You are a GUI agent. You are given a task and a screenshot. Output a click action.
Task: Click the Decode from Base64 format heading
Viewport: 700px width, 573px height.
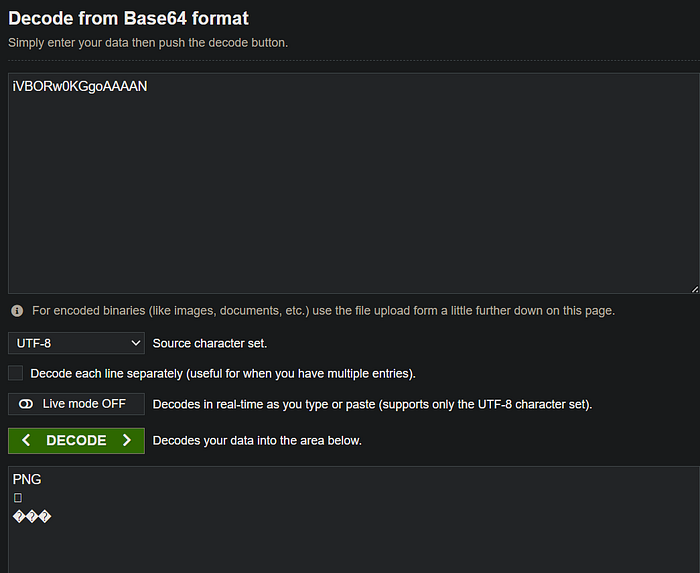[x=129, y=19]
